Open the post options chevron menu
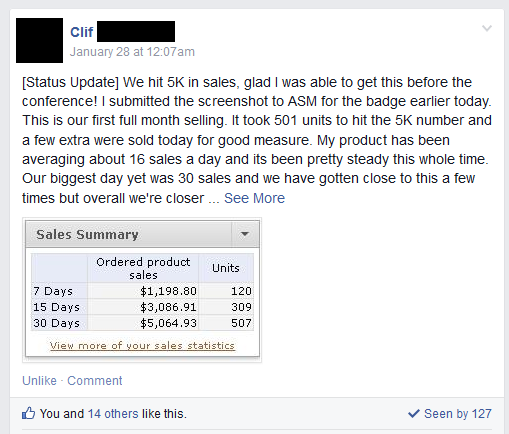This screenshot has height=434, width=509. click(487, 28)
